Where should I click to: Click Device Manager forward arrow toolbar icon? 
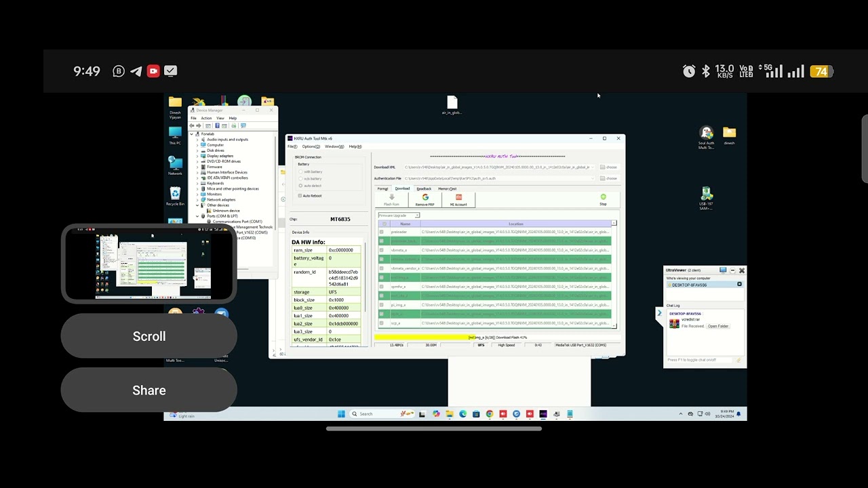click(199, 125)
